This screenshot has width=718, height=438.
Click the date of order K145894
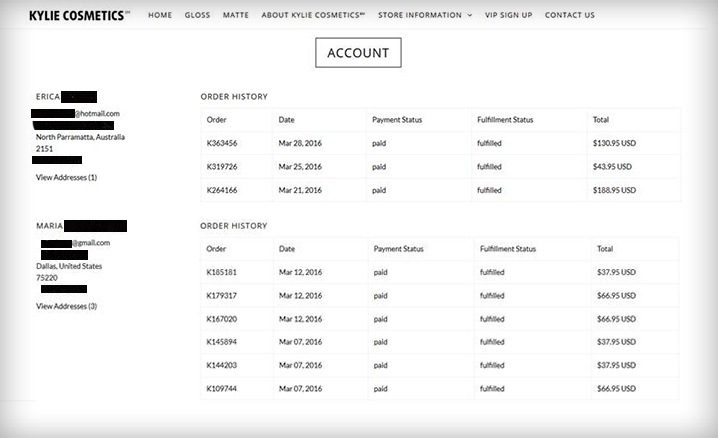pyautogui.click(x=300, y=342)
